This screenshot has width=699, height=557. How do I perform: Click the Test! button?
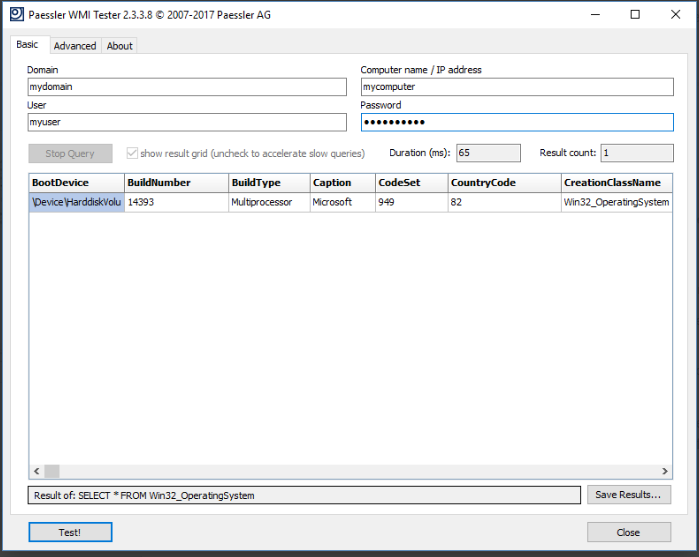coord(70,532)
